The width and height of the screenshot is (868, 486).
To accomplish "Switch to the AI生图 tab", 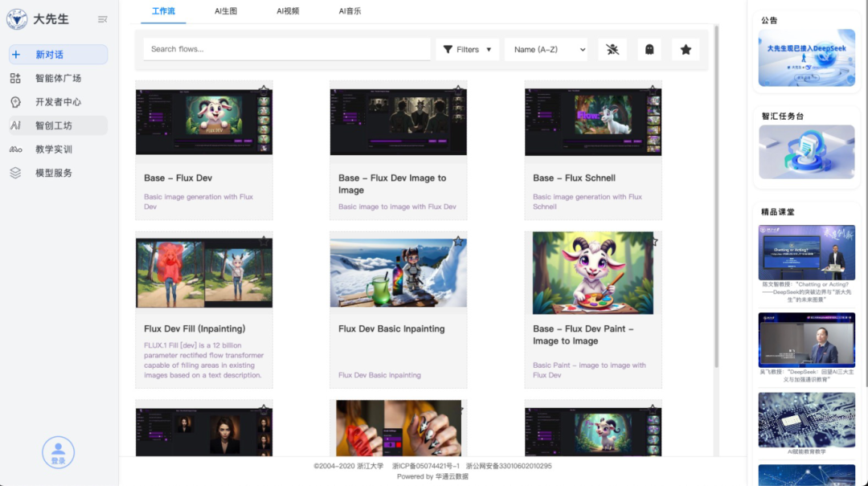I will click(x=226, y=11).
